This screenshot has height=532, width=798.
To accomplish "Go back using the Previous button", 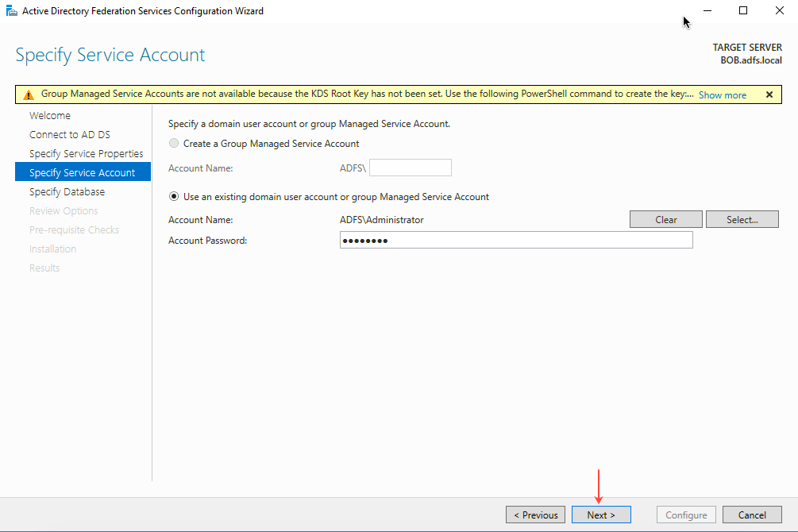I will pos(535,515).
